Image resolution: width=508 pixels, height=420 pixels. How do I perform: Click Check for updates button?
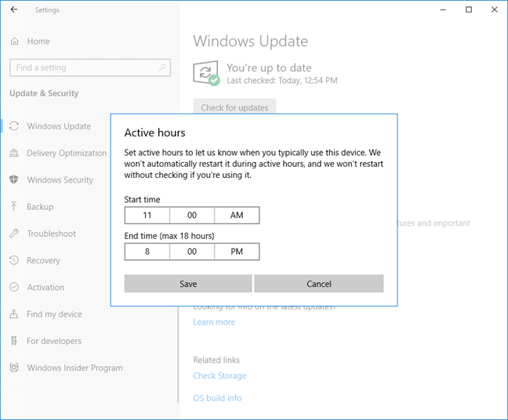pos(234,107)
